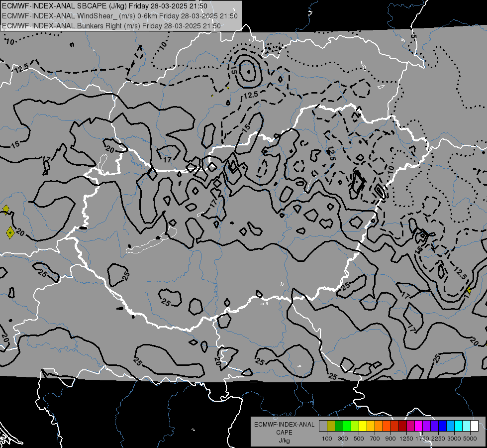Viewport: 487px width, 448px height.
Task: Click legend value 500
Action: (x=359, y=439)
